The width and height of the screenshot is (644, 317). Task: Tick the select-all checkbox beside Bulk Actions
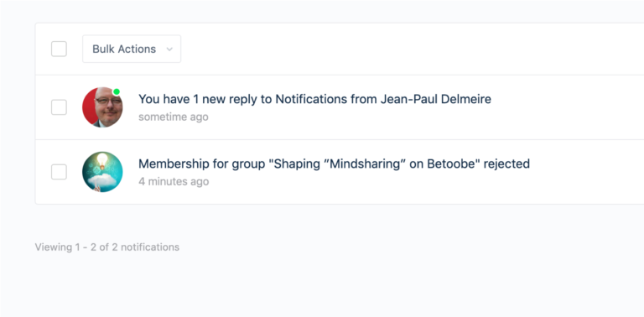59,49
